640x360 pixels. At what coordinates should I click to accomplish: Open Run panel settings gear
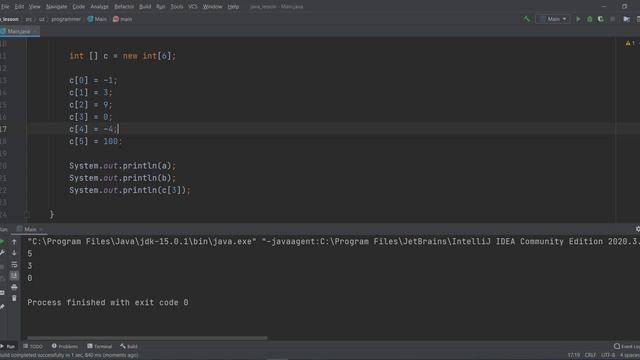[x=637, y=229]
